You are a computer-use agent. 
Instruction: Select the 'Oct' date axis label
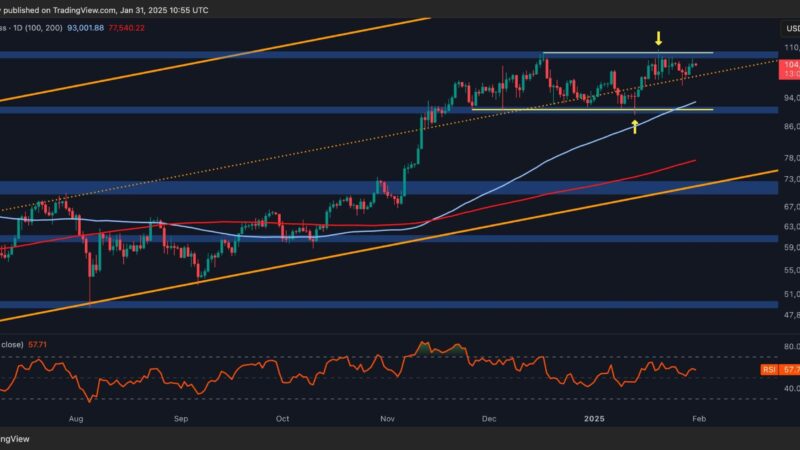coord(282,419)
